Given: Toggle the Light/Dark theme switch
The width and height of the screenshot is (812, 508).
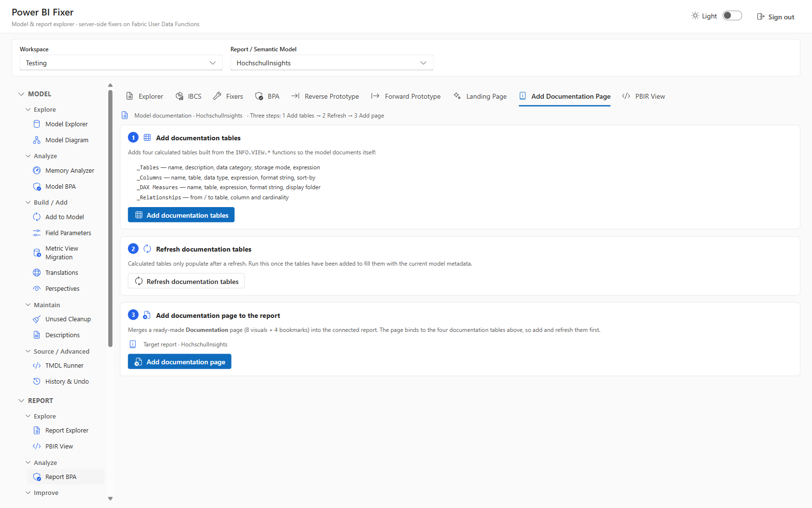Looking at the screenshot, I should tap(732, 15).
